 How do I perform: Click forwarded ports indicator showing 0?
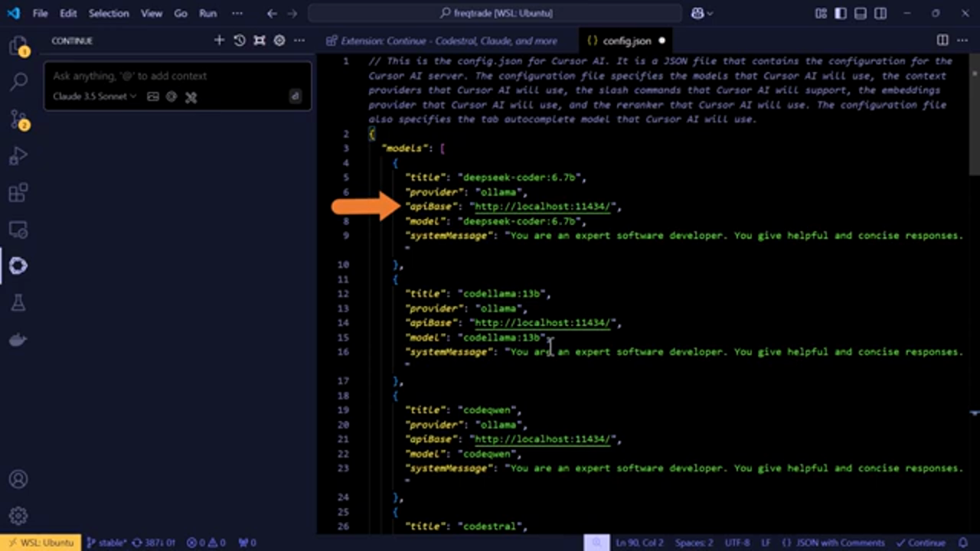click(x=247, y=543)
